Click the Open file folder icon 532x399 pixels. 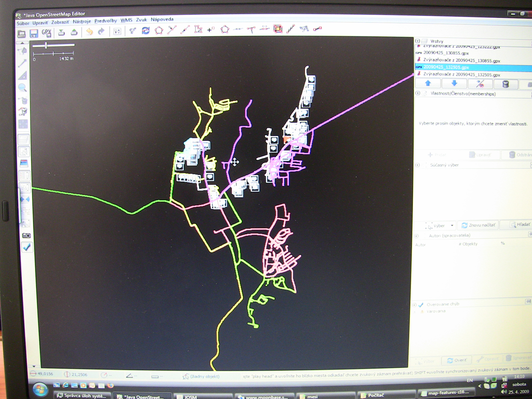(x=22, y=34)
